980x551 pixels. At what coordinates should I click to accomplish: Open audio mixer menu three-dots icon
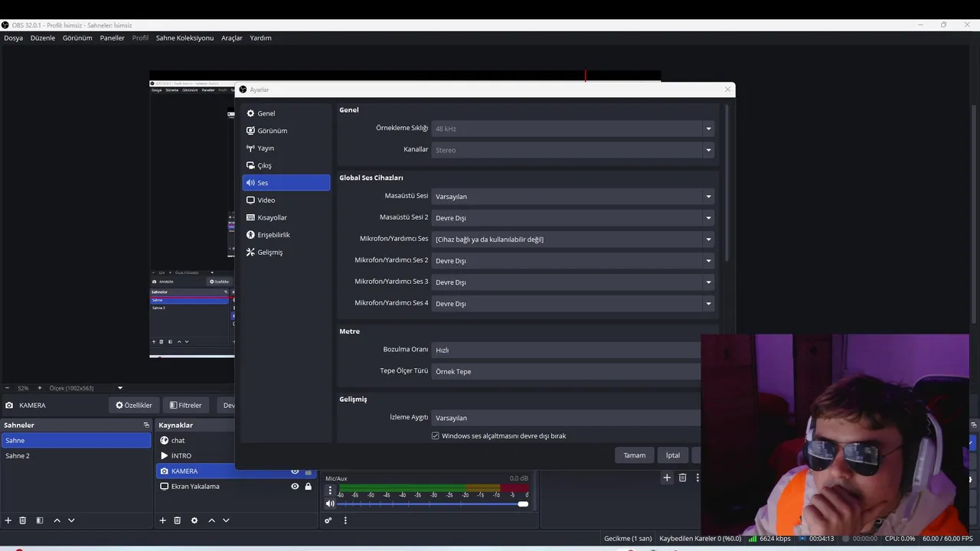(345, 520)
